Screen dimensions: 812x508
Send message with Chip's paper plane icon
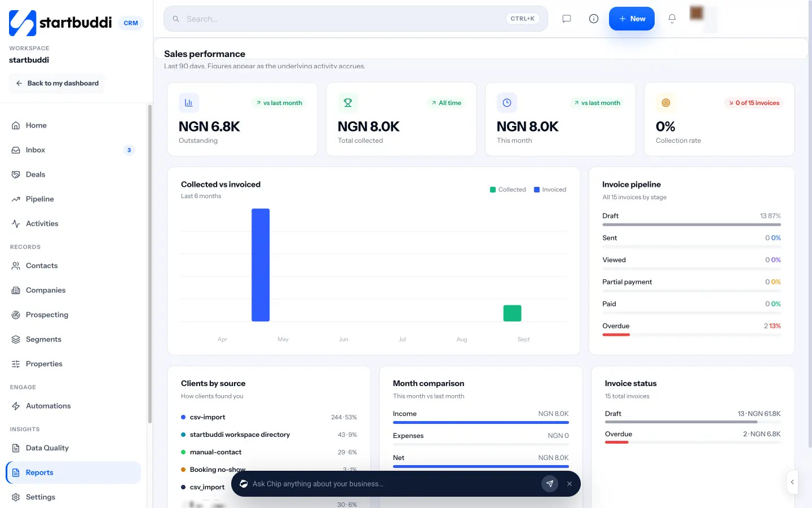(550, 484)
